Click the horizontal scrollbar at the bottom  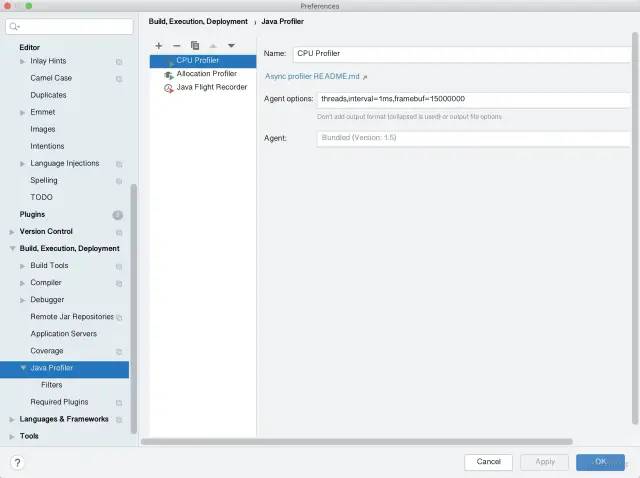357,442
